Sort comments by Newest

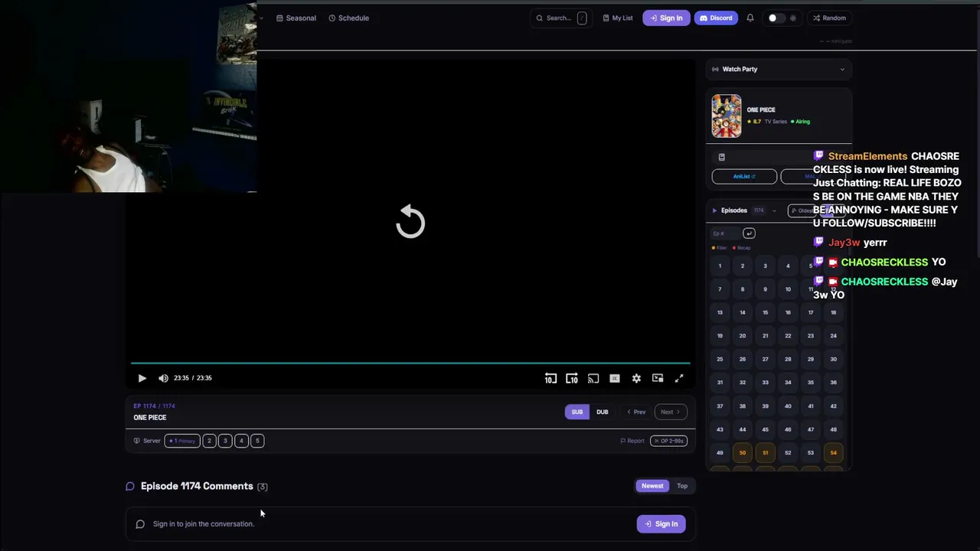pos(652,486)
